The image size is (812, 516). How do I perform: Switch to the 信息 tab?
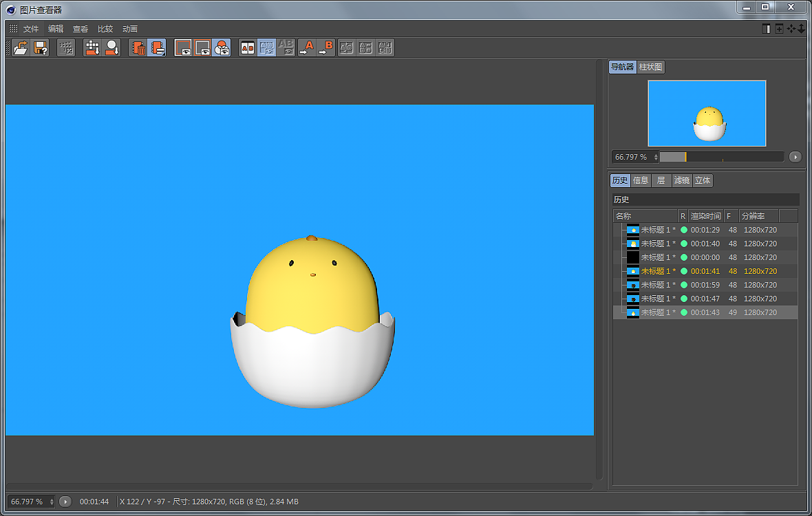tap(641, 180)
